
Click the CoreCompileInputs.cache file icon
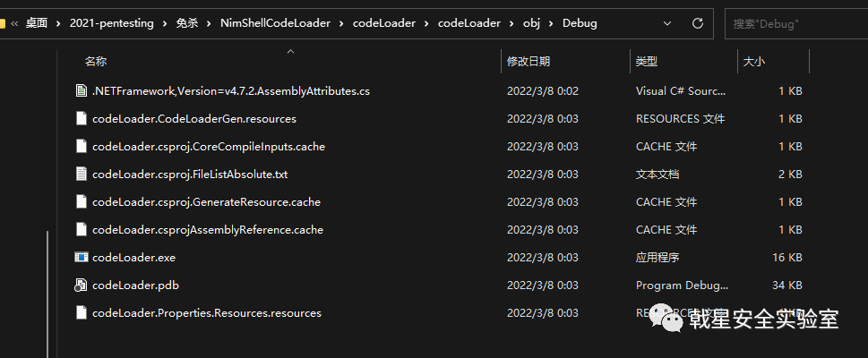tap(82, 146)
